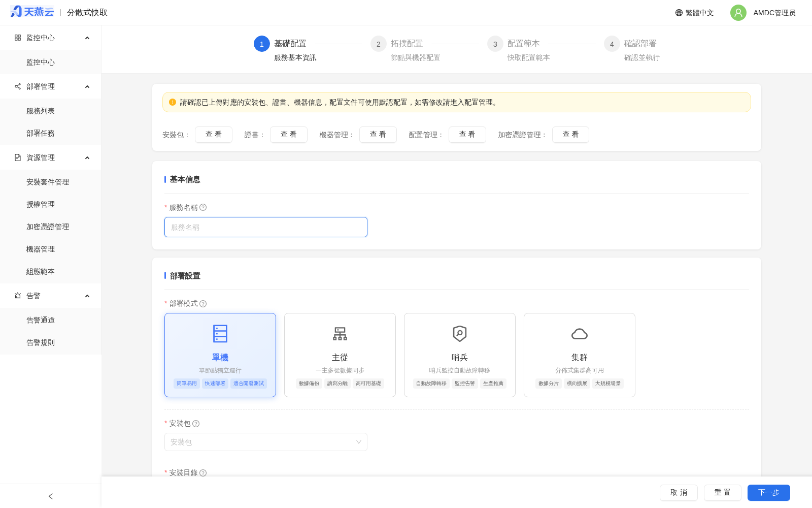The image size is (812, 508).
Task: Click the help icon beside 安裝目錄
Action: coord(203,473)
